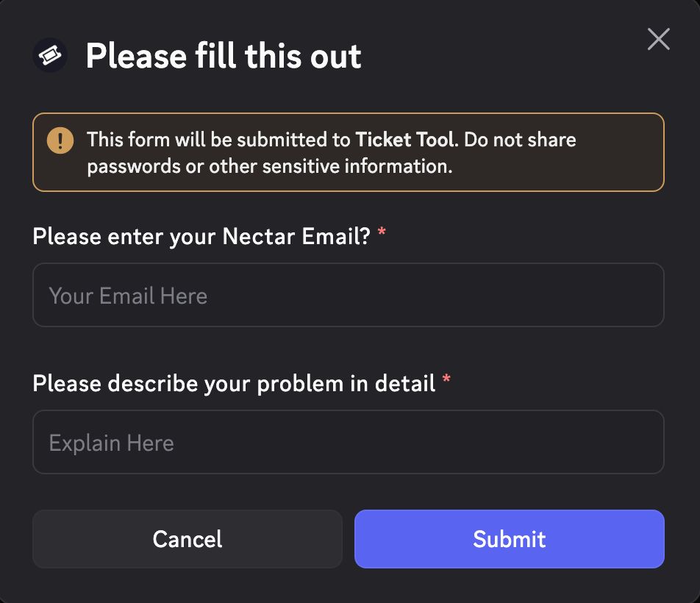Click the Please enter your Nectar Email label
Image resolution: width=700 pixels, height=603 pixels.
(x=201, y=237)
